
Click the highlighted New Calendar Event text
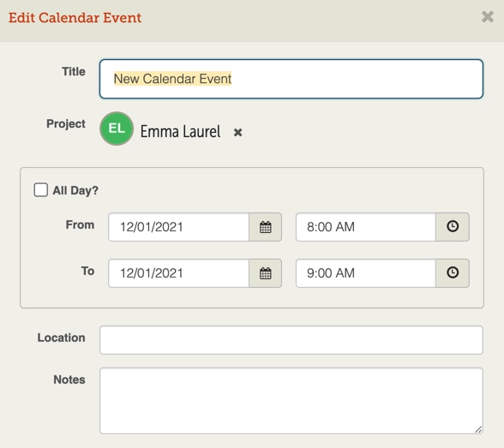pyautogui.click(x=172, y=79)
